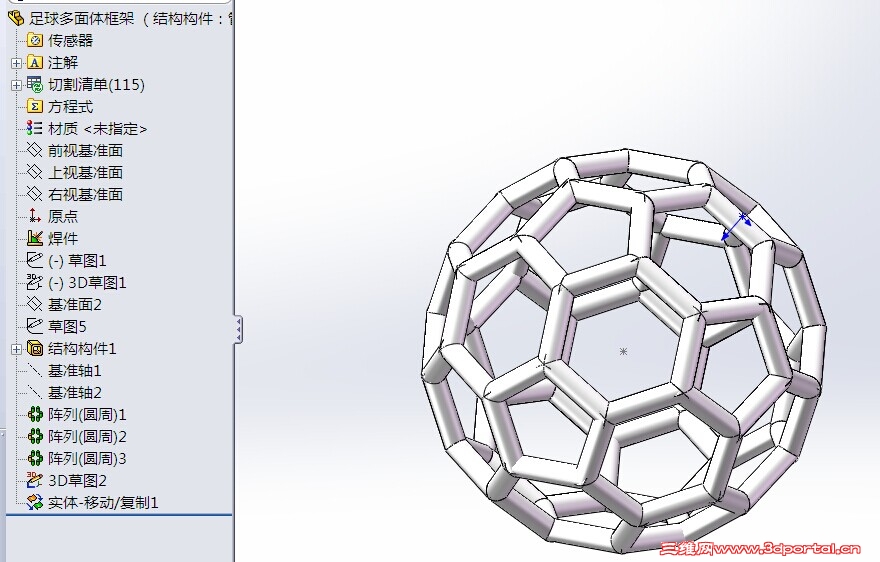Expand the 切割清单(115) node
880x562 pixels.
(x=16, y=85)
